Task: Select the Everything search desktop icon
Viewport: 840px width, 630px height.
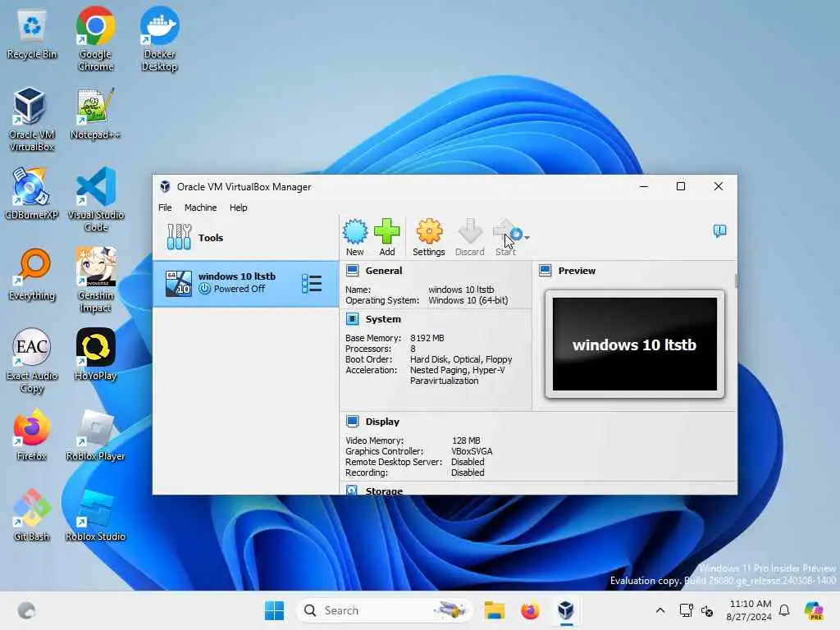Action: coord(32,274)
